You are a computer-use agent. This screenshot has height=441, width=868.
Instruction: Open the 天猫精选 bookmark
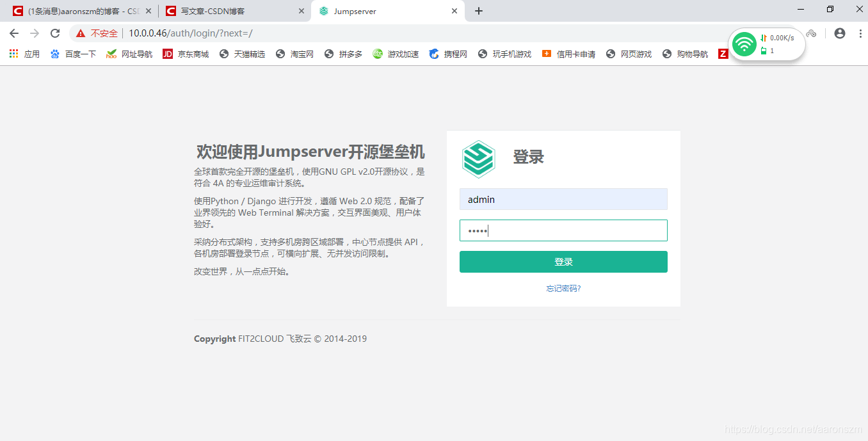pos(242,54)
